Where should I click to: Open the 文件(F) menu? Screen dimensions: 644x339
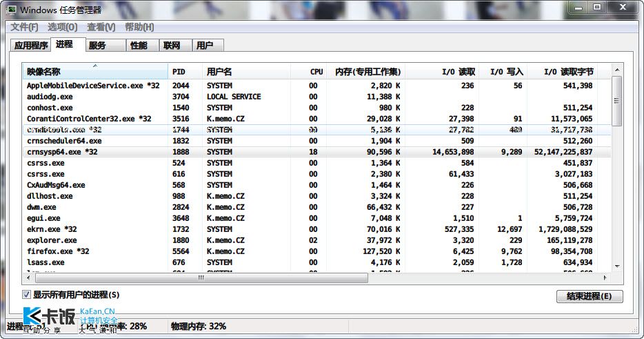24,27
